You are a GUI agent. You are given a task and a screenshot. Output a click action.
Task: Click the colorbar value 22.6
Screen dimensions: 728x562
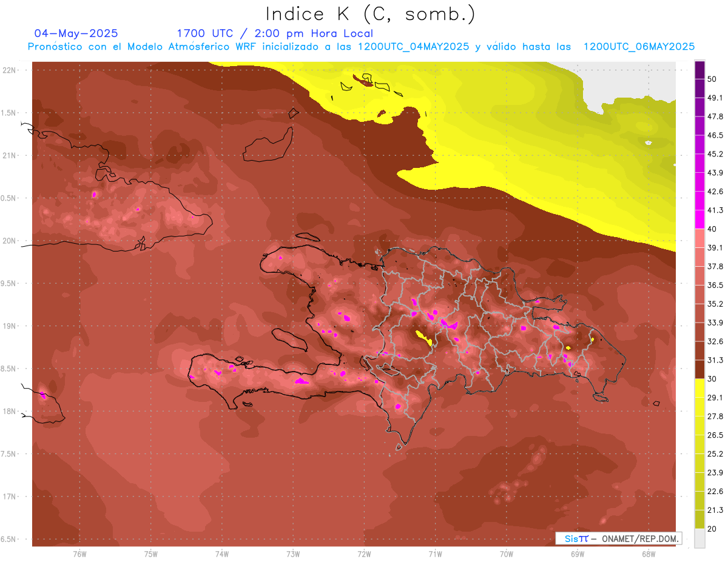715,491
